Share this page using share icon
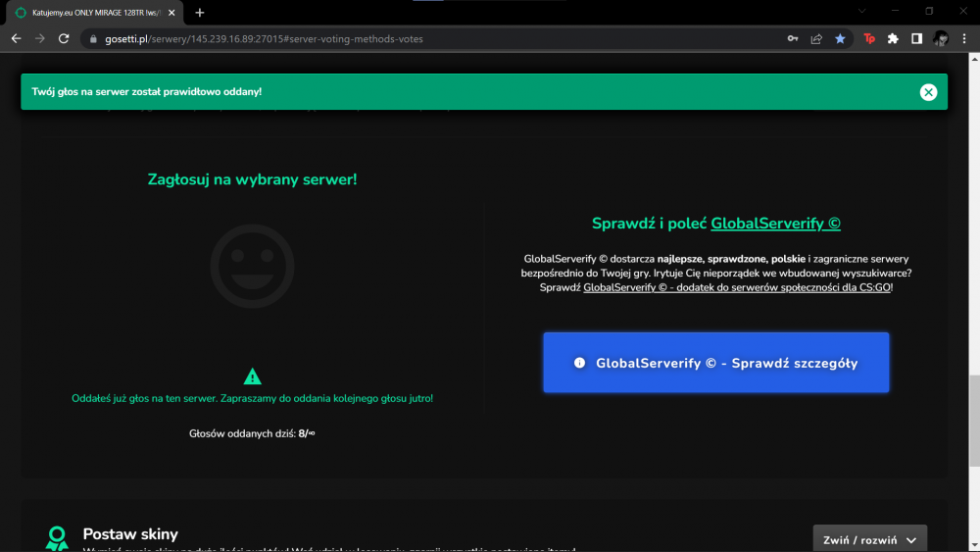This screenshot has width=980, height=552. tap(816, 39)
